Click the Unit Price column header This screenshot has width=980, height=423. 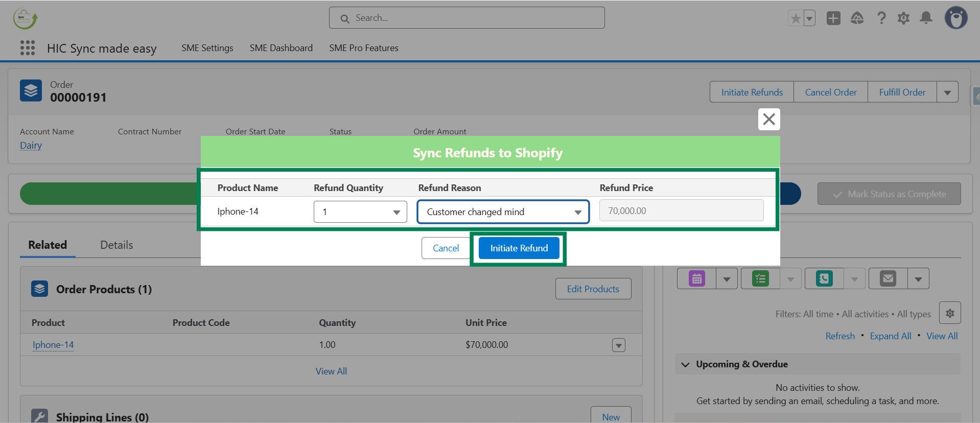coord(486,323)
